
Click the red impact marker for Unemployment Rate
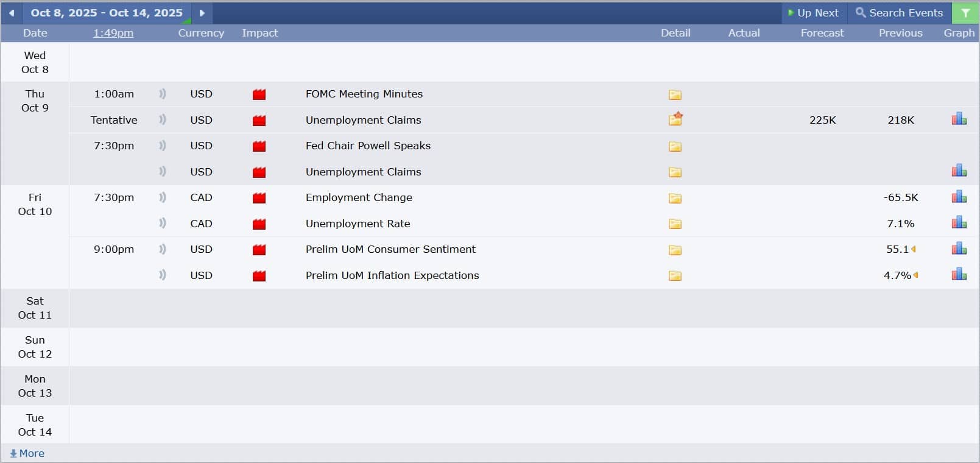click(259, 224)
